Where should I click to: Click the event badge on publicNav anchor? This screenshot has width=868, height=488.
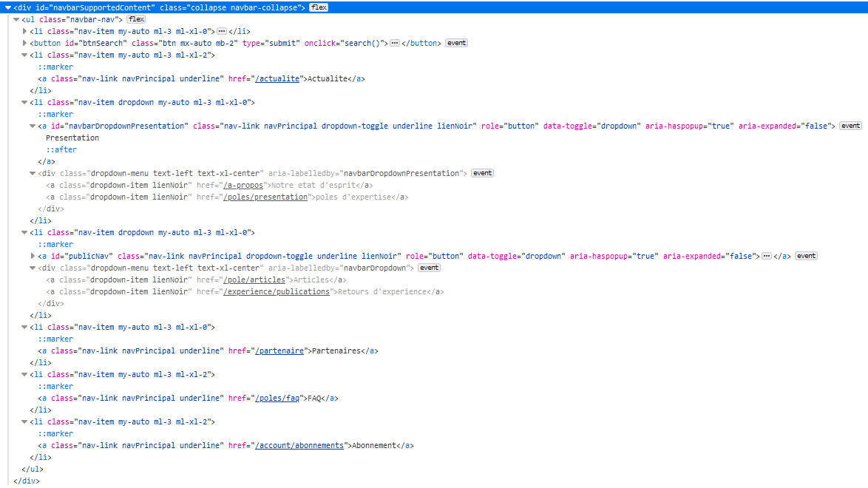tap(806, 256)
